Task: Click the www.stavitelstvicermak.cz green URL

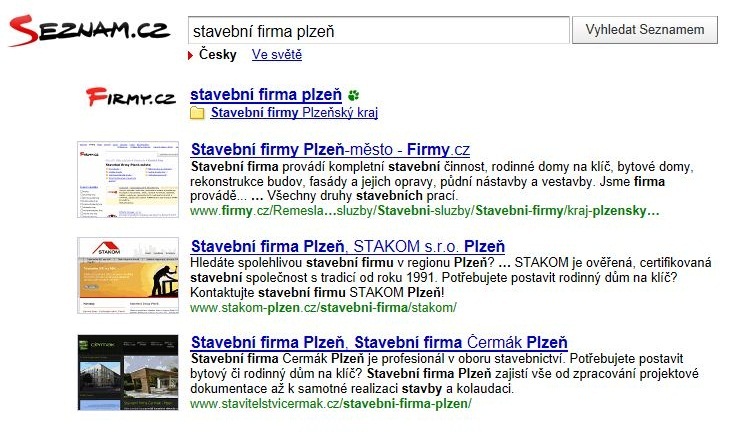Action: pos(331,403)
